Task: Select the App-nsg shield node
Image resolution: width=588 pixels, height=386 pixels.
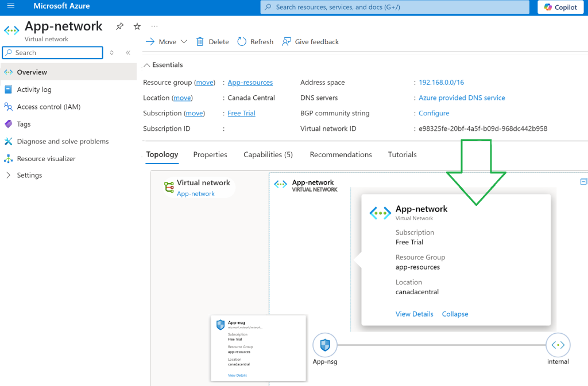Action: [x=325, y=345]
